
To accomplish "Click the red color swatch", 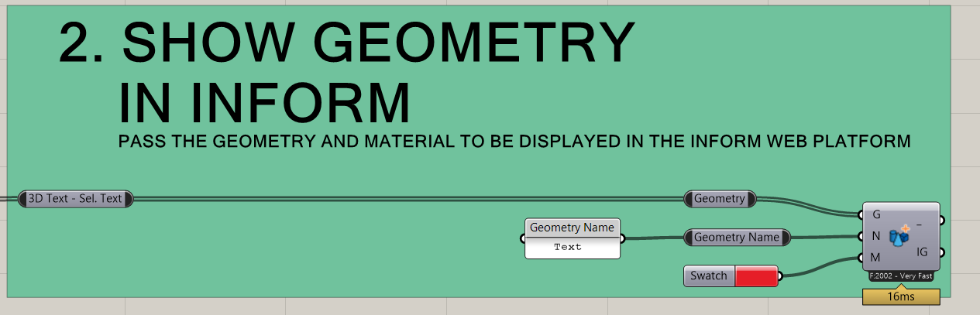I will pyautogui.click(x=755, y=276).
